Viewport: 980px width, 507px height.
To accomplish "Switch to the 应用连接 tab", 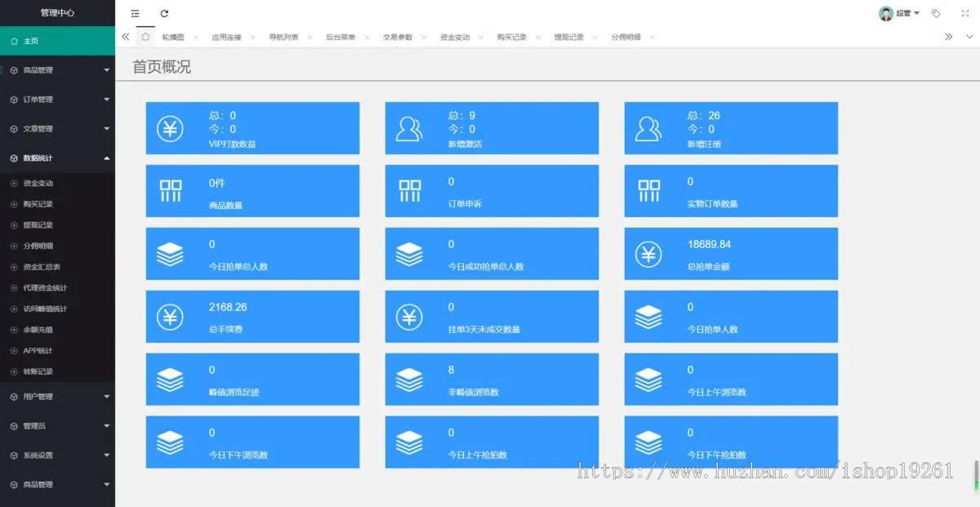I will click(226, 37).
